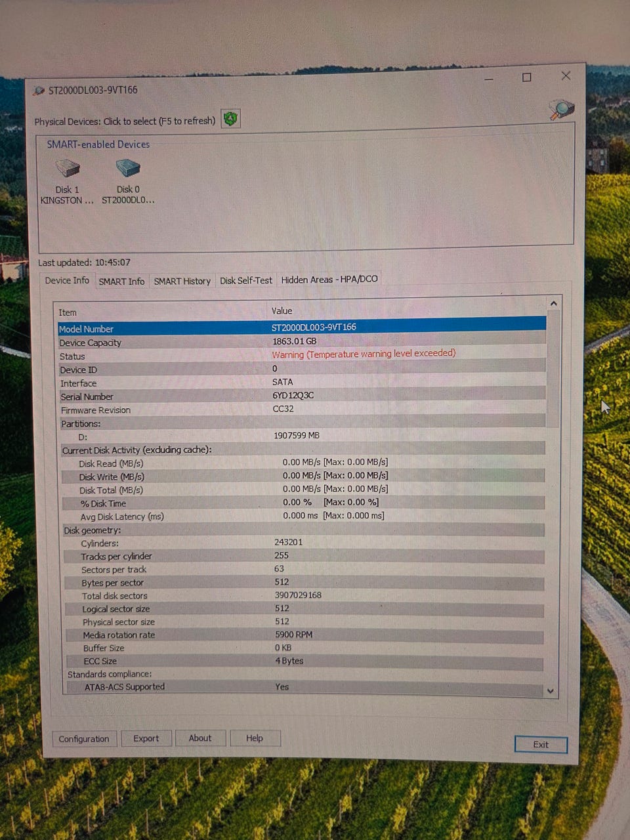The height and width of the screenshot is (840, 630).
Task: Select the Serial Number row
Action: point(302,396)
